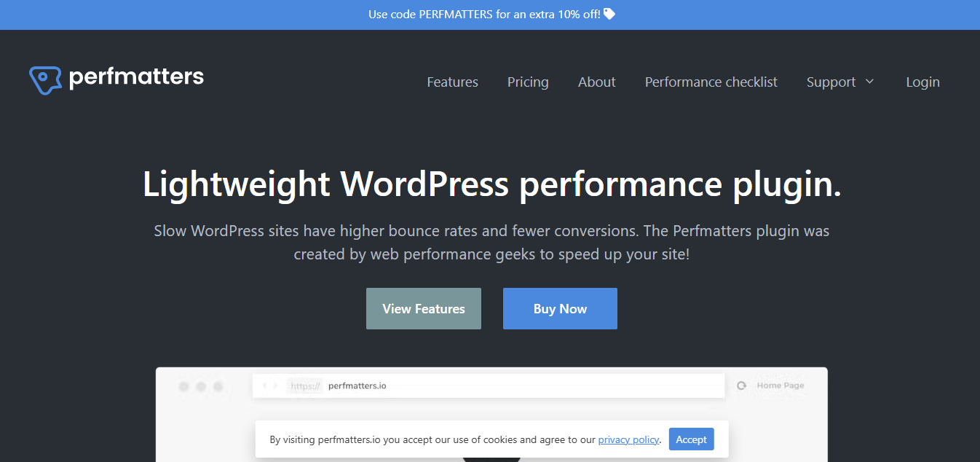Open the About page

tap(597, 82)
